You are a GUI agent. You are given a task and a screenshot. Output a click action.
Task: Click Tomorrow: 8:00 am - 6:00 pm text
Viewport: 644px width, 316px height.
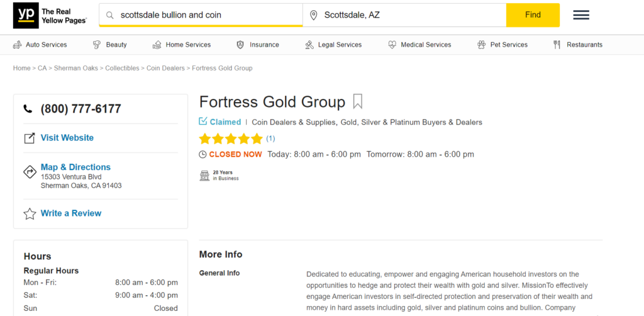click(x=421, y=154)
